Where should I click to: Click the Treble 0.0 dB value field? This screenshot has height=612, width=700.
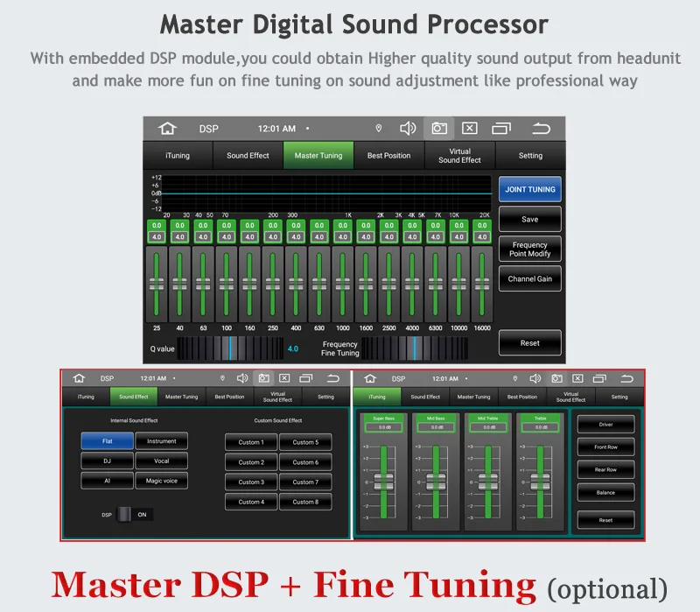coord(541,427)
